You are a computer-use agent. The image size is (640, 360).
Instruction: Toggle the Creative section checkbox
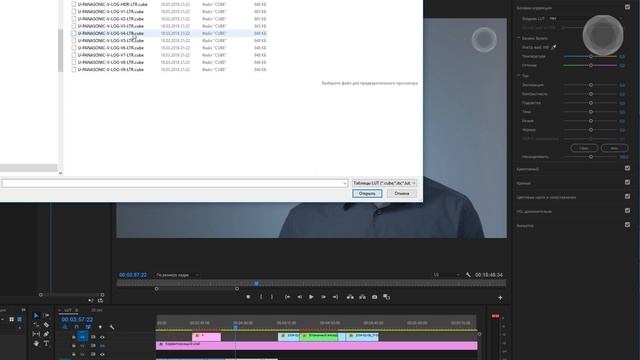627,168
